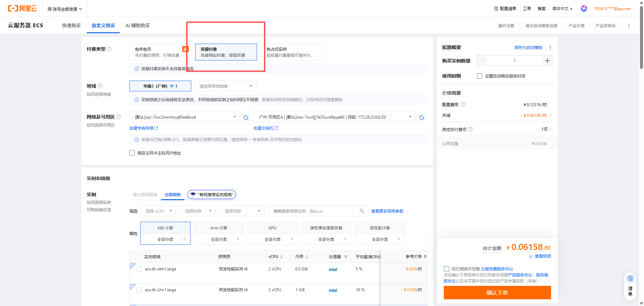Open more options beside 保存为启动模板

pyautogui.click(x=550, y=48)
